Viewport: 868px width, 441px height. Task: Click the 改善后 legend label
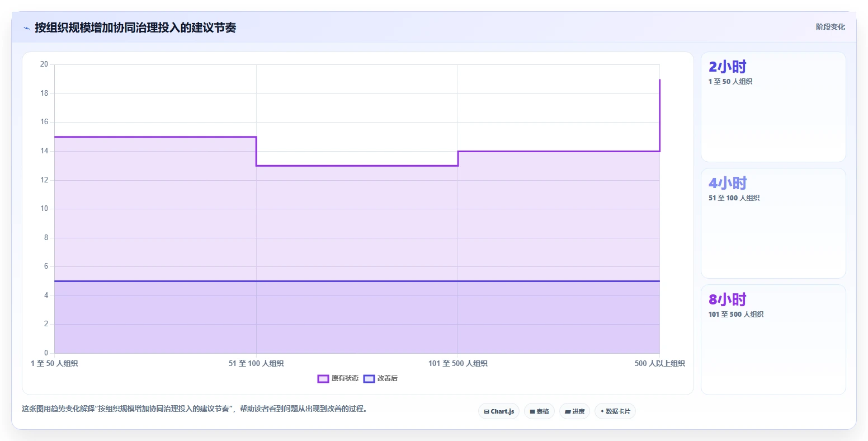387,379
